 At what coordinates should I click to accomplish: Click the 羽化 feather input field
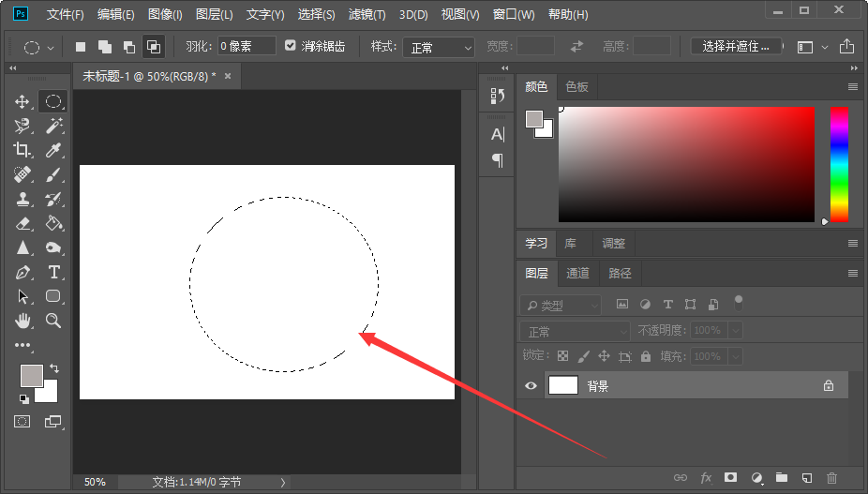247,46
